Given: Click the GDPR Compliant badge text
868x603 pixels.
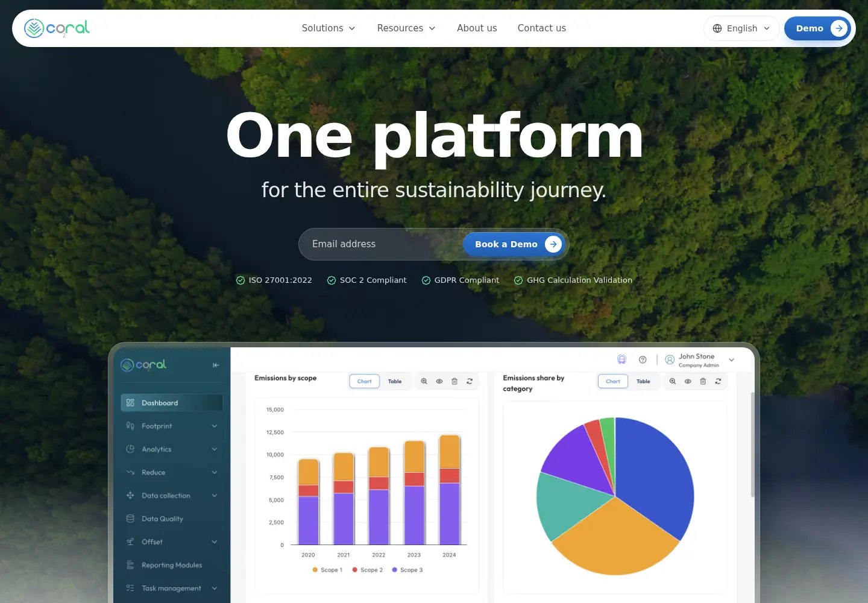Looking at the screenshot, I should [467, 280].
